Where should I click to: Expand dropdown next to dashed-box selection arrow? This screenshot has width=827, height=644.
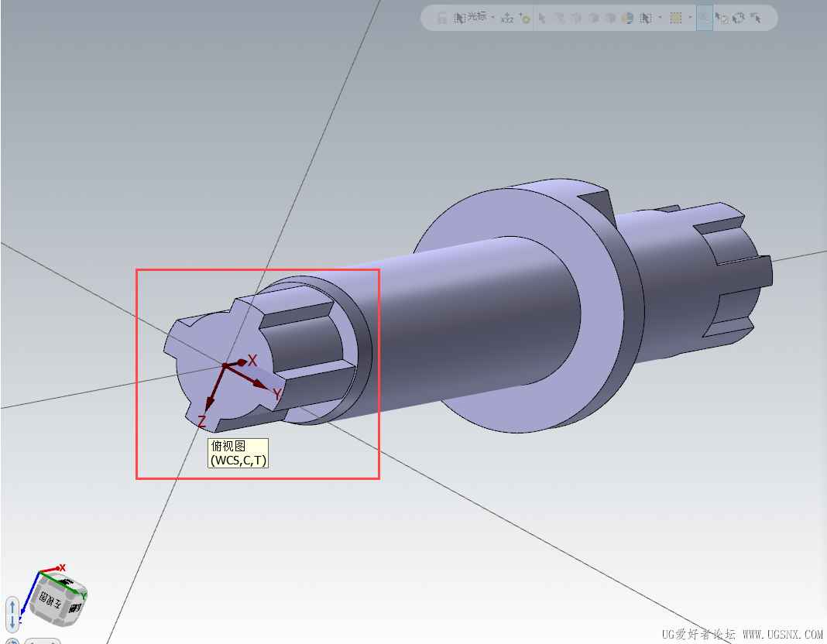pos(661,17)
